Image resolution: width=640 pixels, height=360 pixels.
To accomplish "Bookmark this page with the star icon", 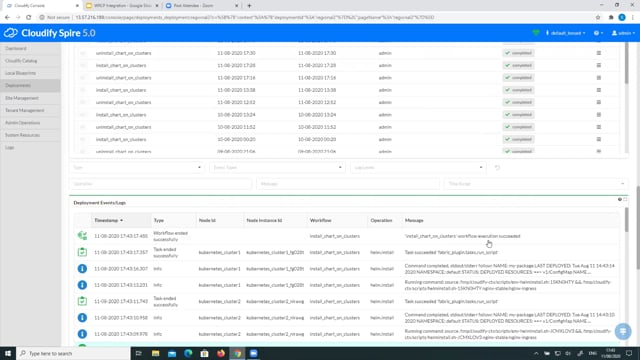I will point(598,18).
